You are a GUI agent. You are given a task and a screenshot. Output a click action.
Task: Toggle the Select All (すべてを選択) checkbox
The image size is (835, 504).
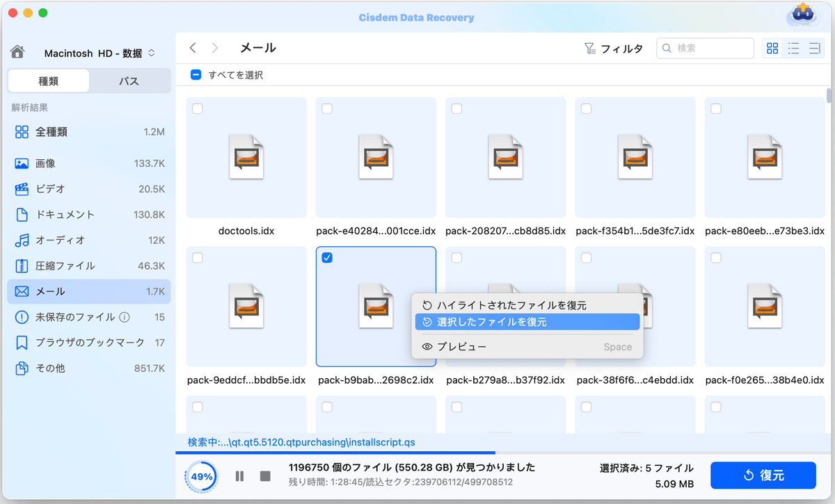(196, 75)
